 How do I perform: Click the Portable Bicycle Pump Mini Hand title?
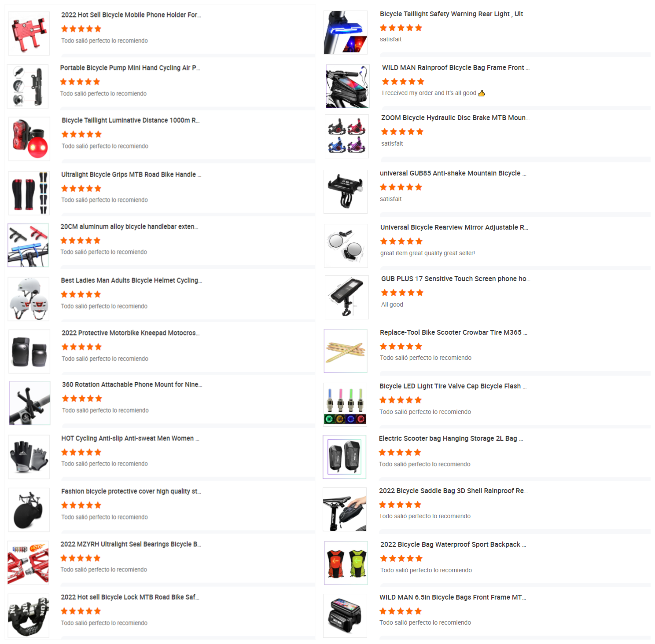(x=130, y=68)
